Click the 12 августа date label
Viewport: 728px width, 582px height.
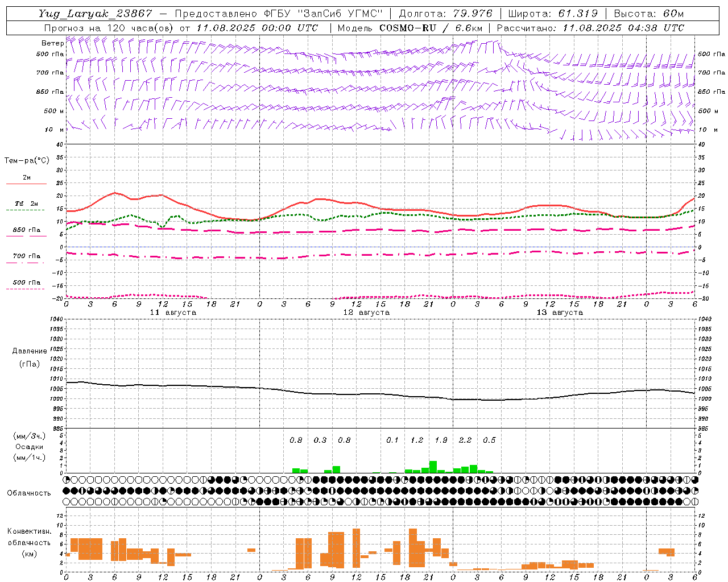click(366, 313)
